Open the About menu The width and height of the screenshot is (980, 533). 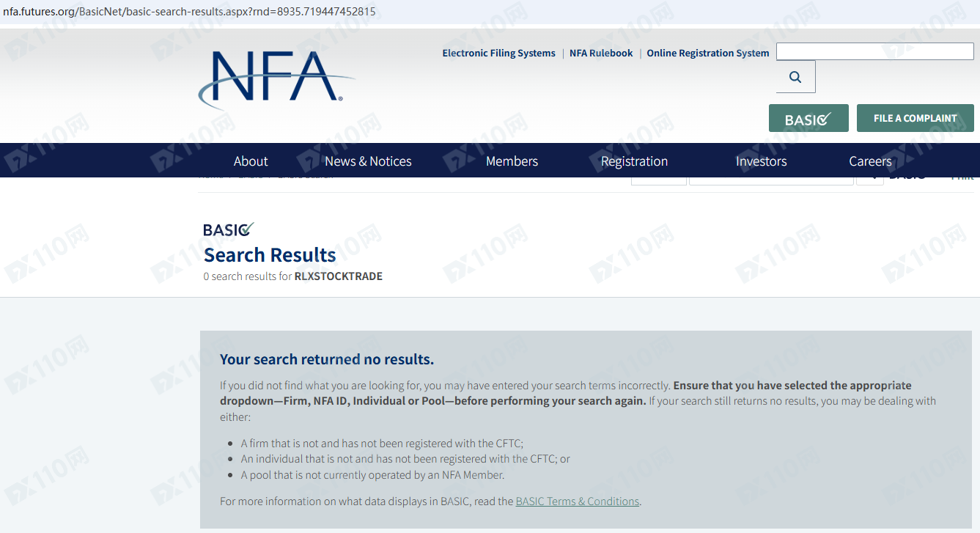tap(251, 161)
